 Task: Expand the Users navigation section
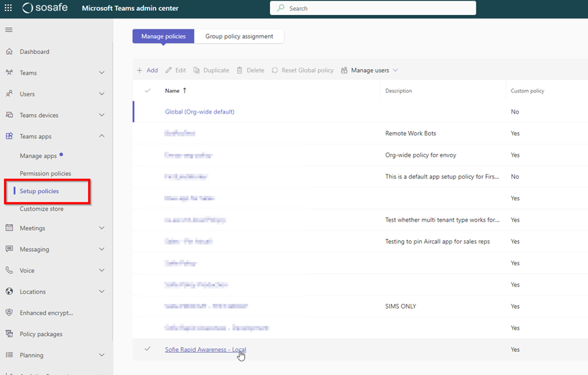tap(102, 94)
